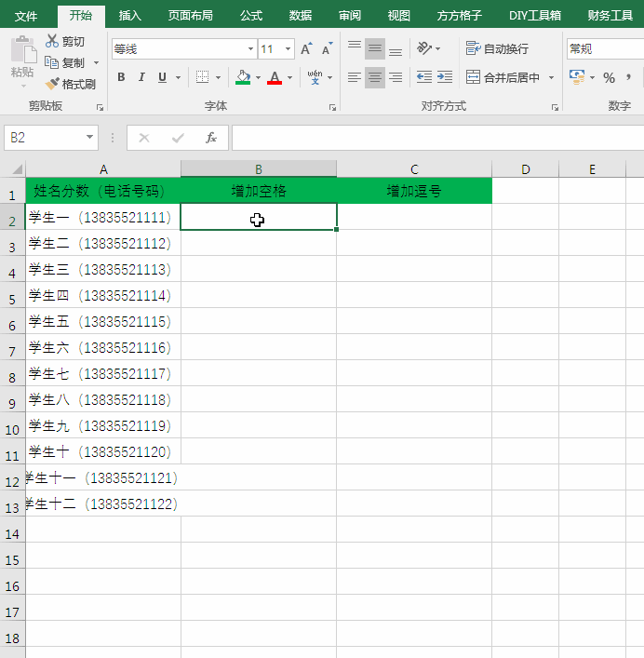The height and width of the screenshot is (658, 644).
Task: Toggle Italic formatting
Action: (x=141, y=77)
